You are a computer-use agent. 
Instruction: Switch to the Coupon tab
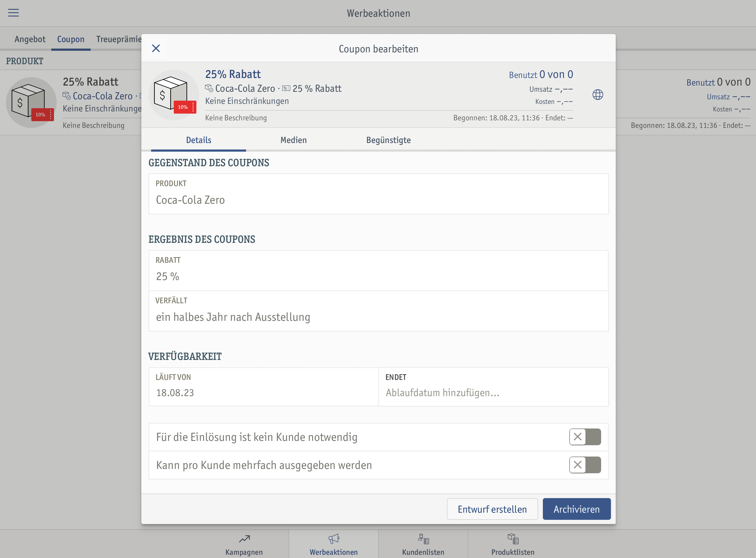click(71, 39)
